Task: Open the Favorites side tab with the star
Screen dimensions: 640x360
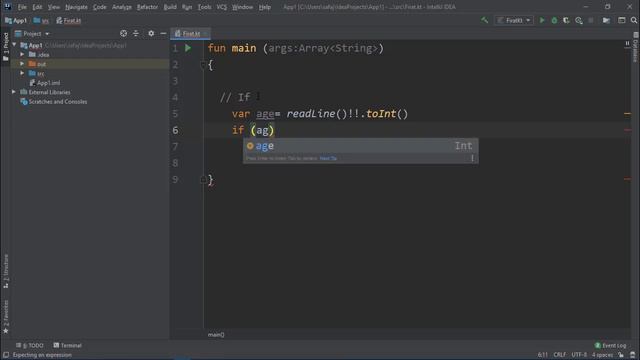Action: tap(6, 317)
